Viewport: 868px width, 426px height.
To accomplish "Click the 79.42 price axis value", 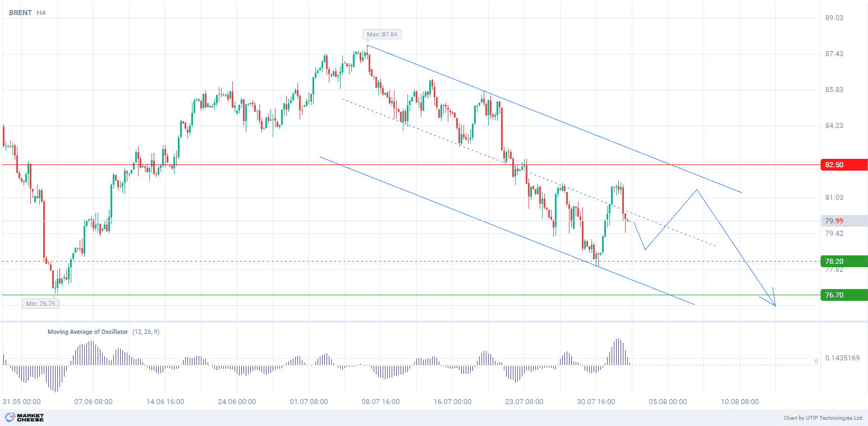I will pos(834,233).
